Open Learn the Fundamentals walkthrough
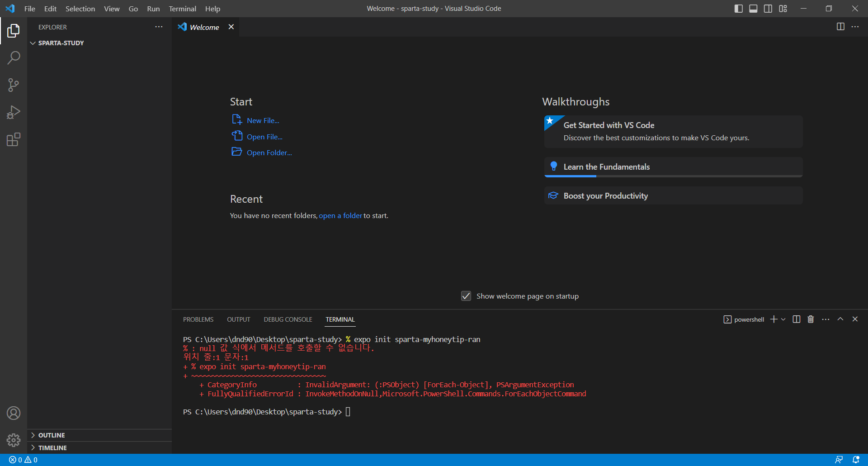The width and height of the screenshot is (868, 466). pyautogui.click(x=674, y=167)
